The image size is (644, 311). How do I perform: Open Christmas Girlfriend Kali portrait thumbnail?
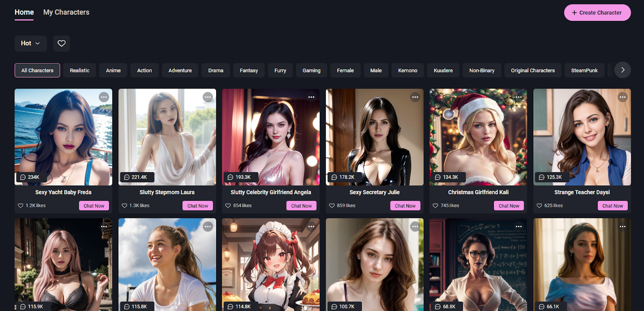(x=478, y=137)
